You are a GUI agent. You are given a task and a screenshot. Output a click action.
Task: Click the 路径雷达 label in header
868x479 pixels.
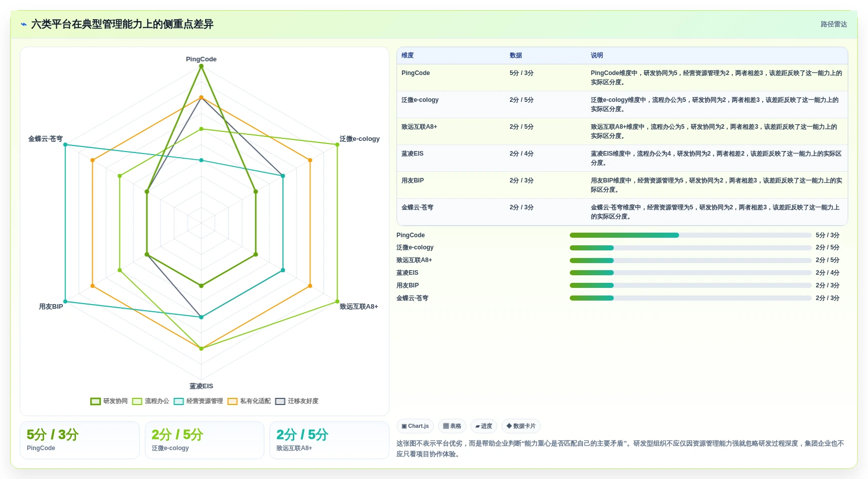[834, 24]
